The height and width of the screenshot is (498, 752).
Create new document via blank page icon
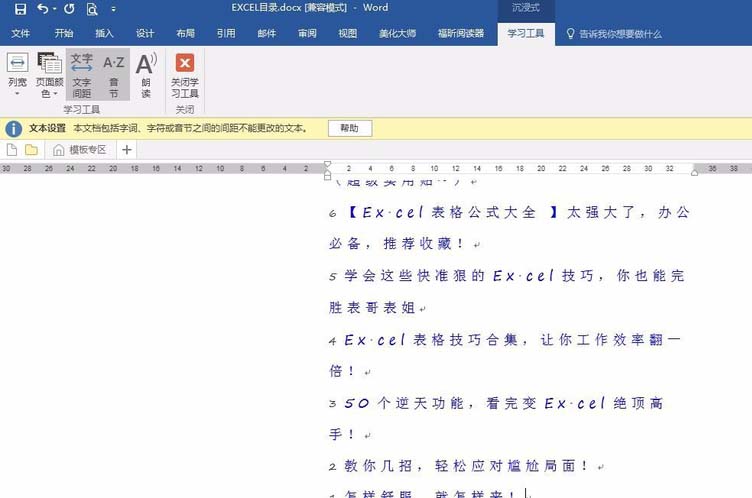coord(12,150)
